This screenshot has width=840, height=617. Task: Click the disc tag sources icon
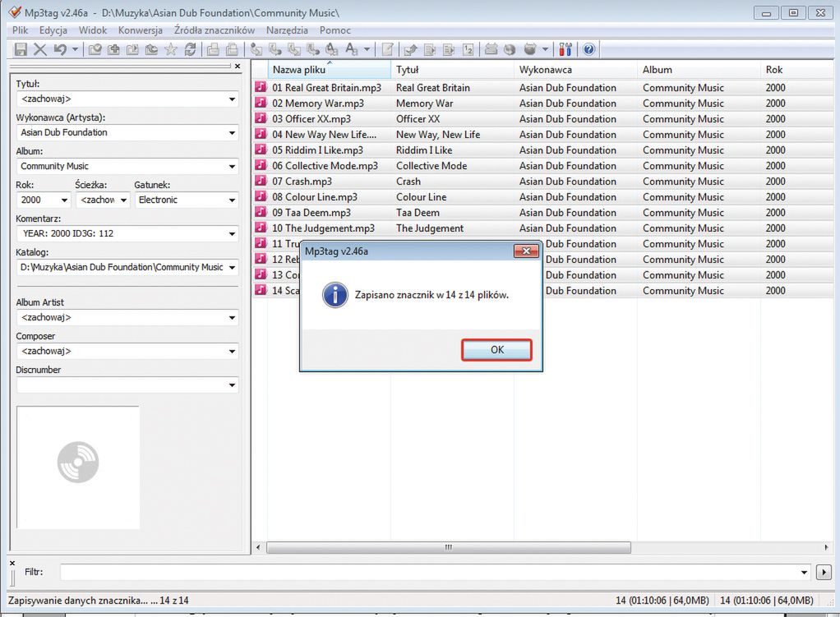click(530, 50)
